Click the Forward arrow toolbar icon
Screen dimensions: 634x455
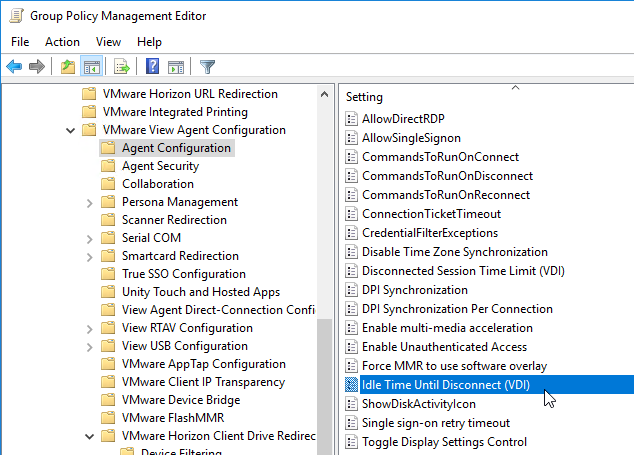[37, 66]
